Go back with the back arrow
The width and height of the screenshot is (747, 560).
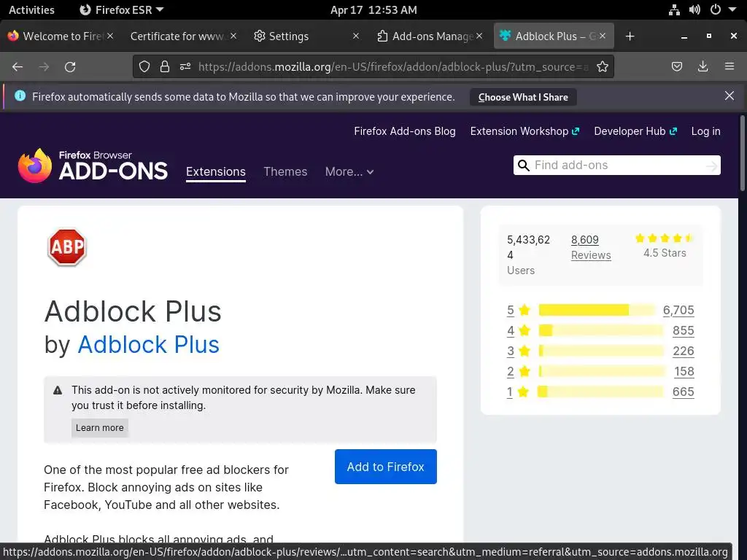click(x=18, y=66)
